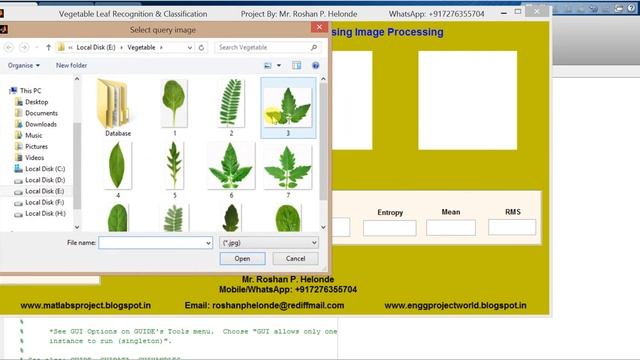Click Cancel in the file dialog
The width and height of the screenshot is (640, 360).
pyautogui.click(x=296, y=258)
